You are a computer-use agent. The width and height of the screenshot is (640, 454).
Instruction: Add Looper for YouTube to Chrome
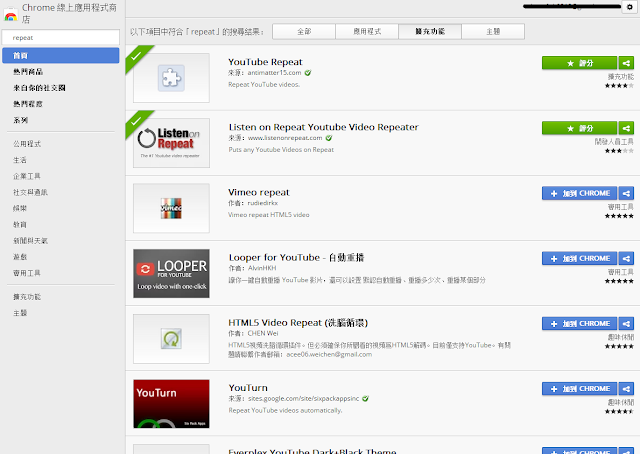[x=580, y=258]
